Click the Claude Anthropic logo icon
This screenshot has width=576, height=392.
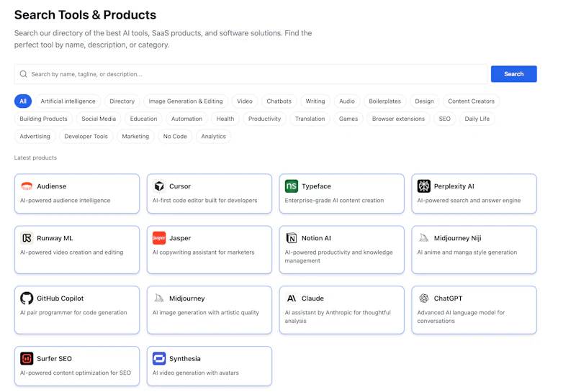pyautogui.click(x=292, y=298)
